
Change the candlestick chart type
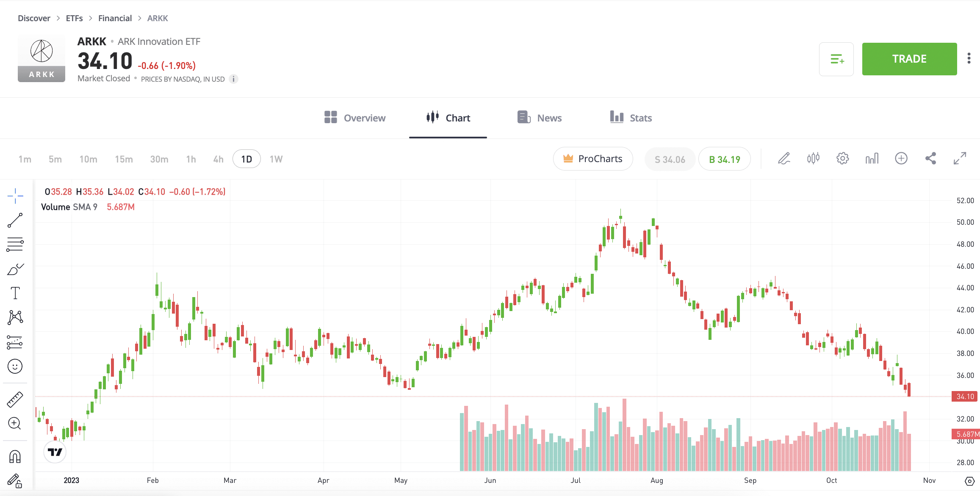813,159
